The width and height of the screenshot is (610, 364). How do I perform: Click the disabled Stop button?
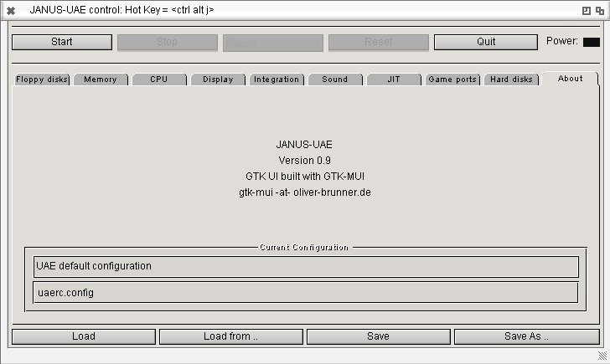point(168,42)
